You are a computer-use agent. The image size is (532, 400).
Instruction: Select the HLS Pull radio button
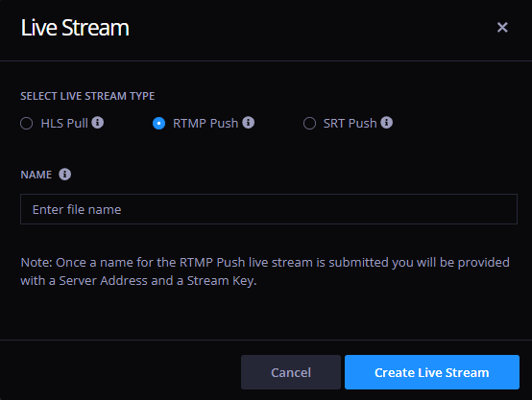pos(27,123)
